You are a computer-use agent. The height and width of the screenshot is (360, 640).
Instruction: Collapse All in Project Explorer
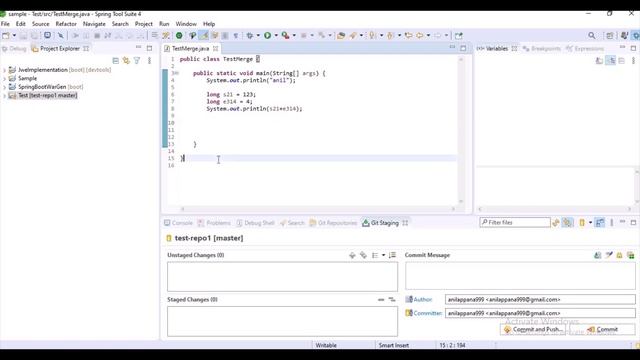(116, 61)
